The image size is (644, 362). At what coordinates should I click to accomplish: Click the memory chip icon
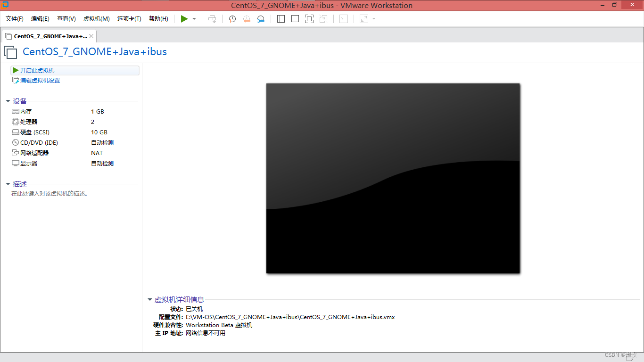pos(16,112)
